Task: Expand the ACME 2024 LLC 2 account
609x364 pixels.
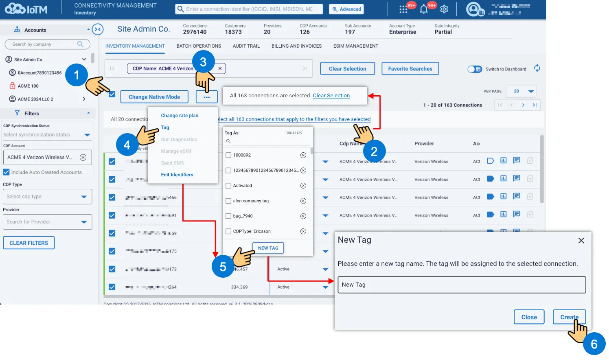Action: pos(84,99)
